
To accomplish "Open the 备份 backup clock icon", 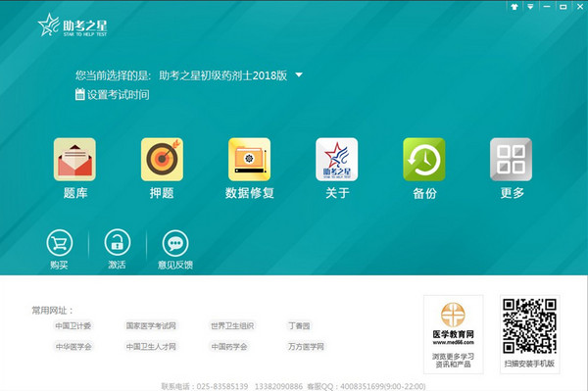I will coord(424,160).
